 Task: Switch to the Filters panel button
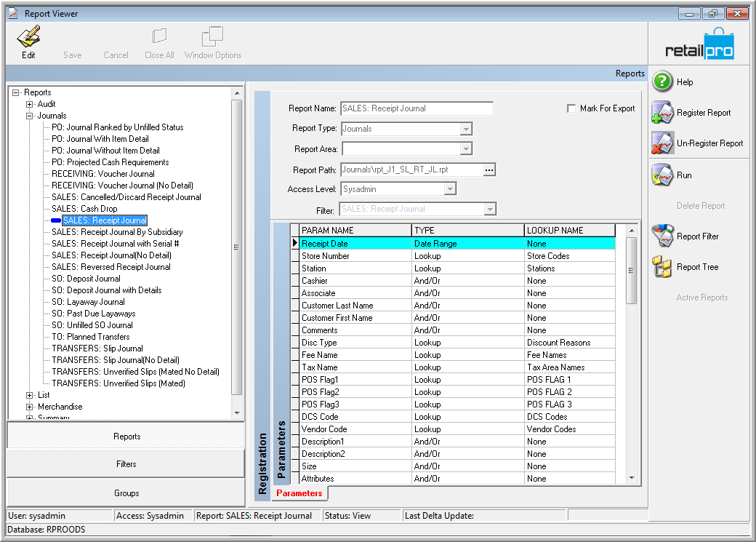tap(126, 464)
